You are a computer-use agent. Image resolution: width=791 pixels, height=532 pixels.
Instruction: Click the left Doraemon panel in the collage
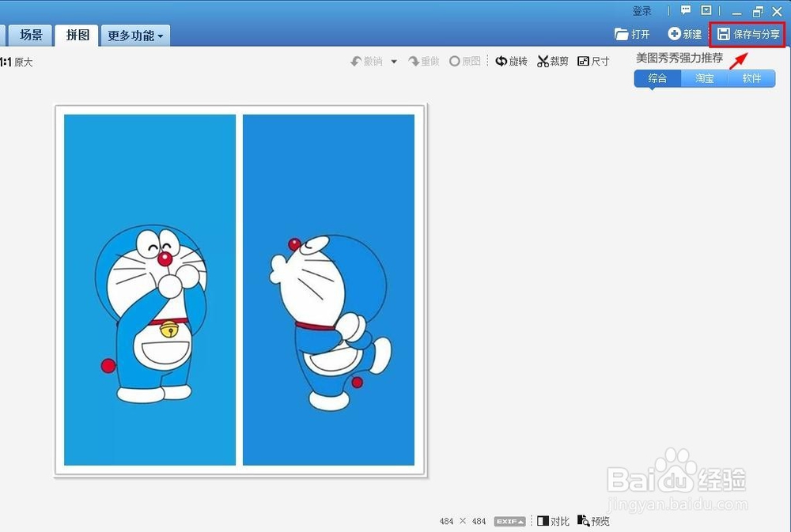[x=149, y=290]
